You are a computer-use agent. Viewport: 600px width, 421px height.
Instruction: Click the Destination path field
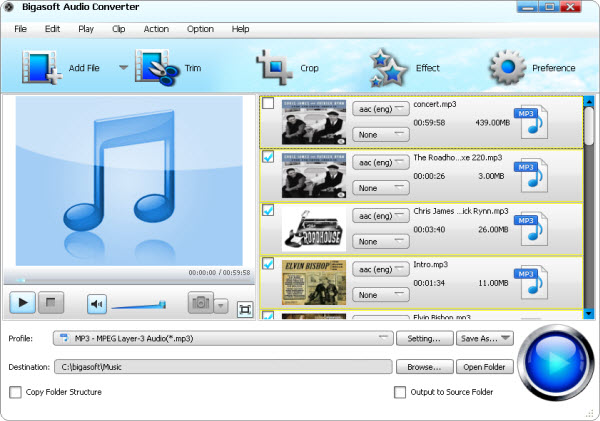223,367
